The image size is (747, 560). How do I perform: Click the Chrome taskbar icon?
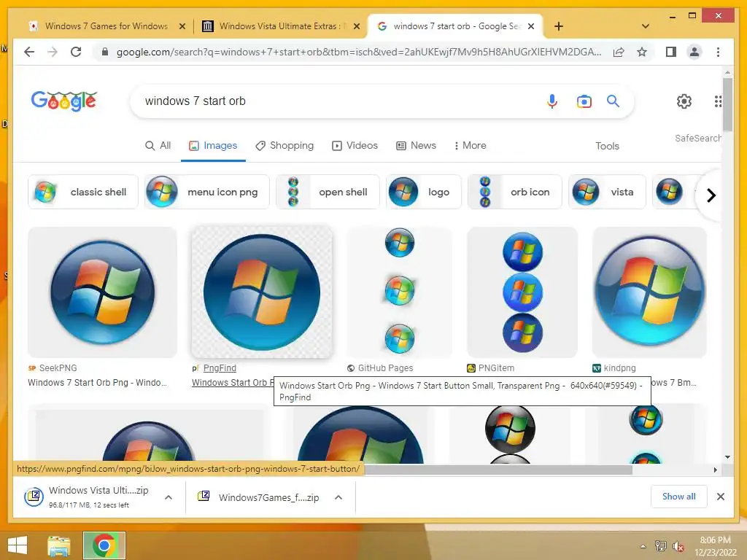point(104,545)
